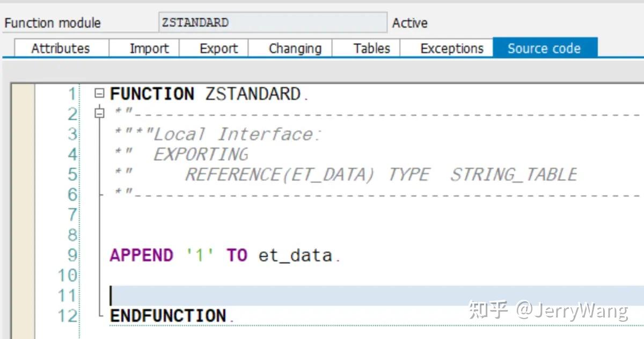Place cursor on highlighted line 11

coord(376,295)
